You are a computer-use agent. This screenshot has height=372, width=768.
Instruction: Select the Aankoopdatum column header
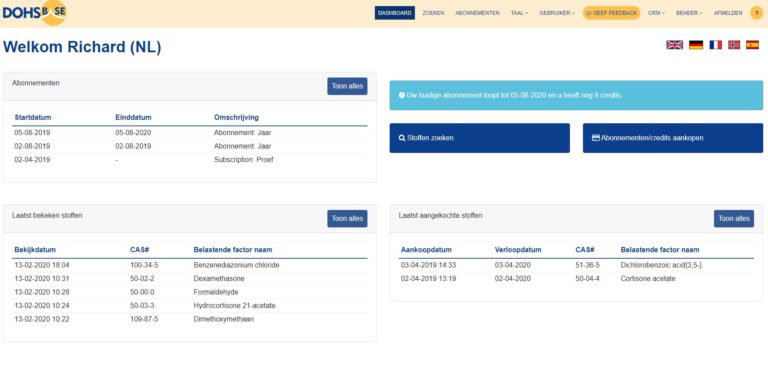click(x=426, y=250)
